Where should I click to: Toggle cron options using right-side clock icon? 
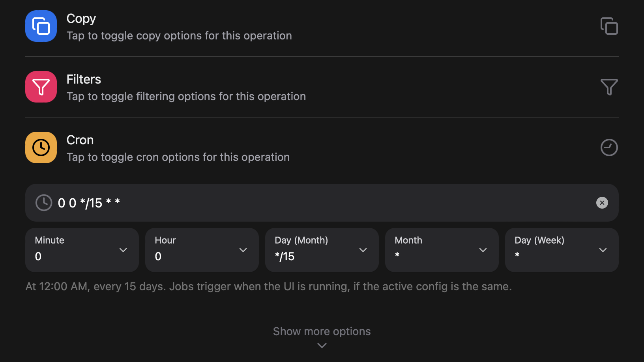point(609,147)
